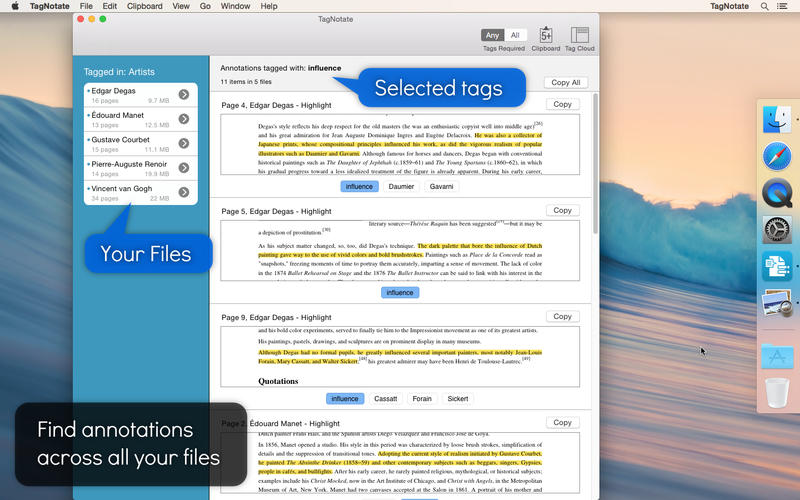
Task: Open the Trash in the dock
Action: pyautogui.click(x=777, y=392)
